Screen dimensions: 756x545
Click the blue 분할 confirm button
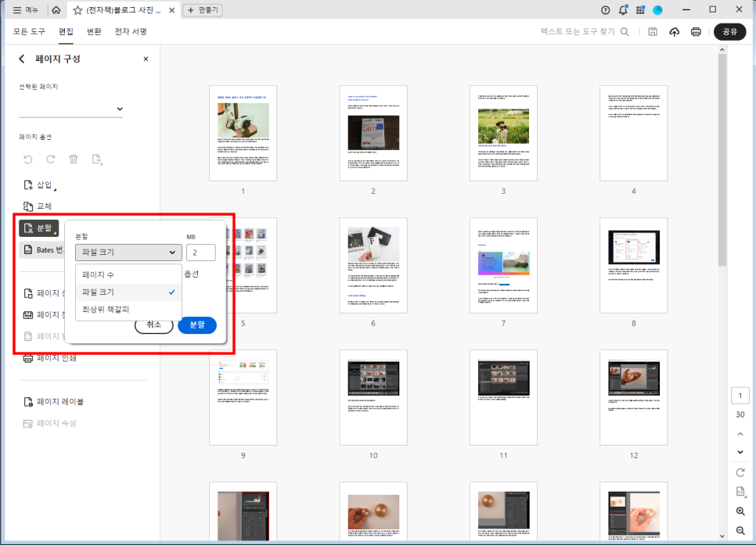pos(196,324)
